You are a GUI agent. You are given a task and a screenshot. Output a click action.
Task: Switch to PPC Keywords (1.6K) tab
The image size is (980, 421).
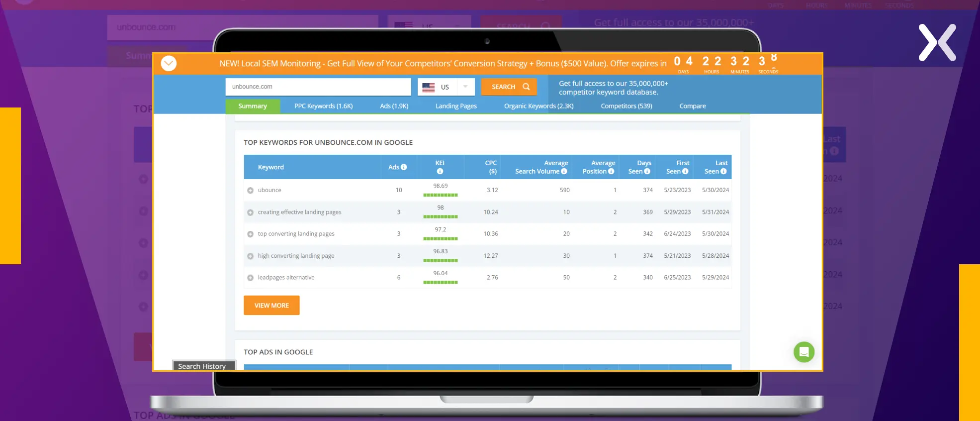pos(323,106)
